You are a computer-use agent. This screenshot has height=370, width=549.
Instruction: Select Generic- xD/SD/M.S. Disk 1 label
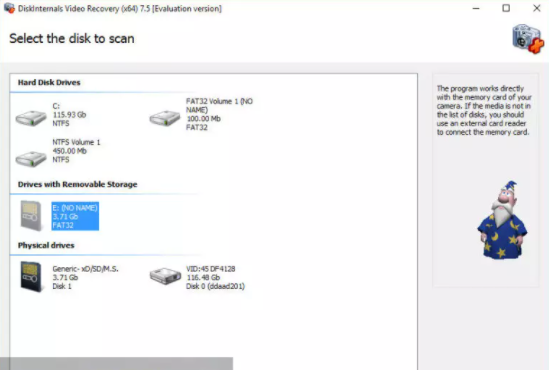pos(85,278)
